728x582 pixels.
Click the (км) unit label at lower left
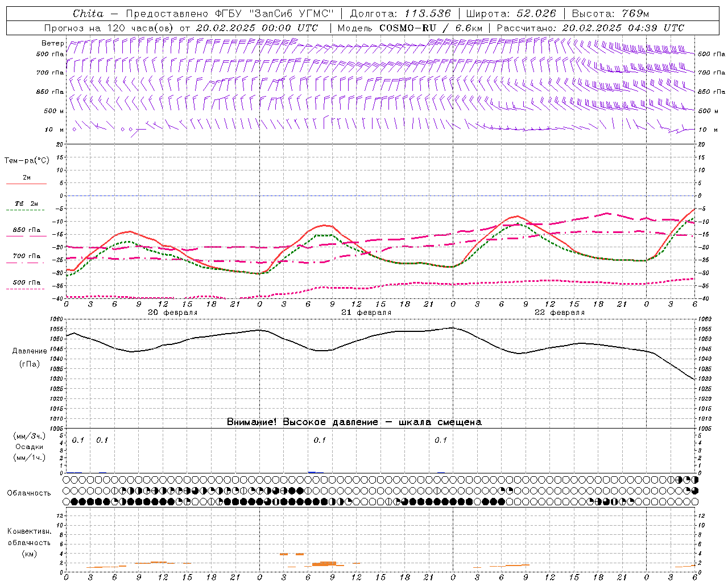29,554
